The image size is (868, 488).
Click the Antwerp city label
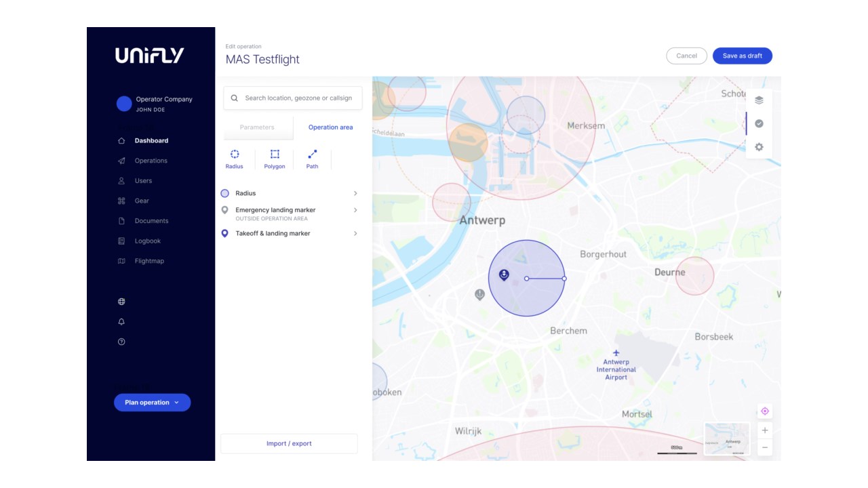(x=482, y=220)
